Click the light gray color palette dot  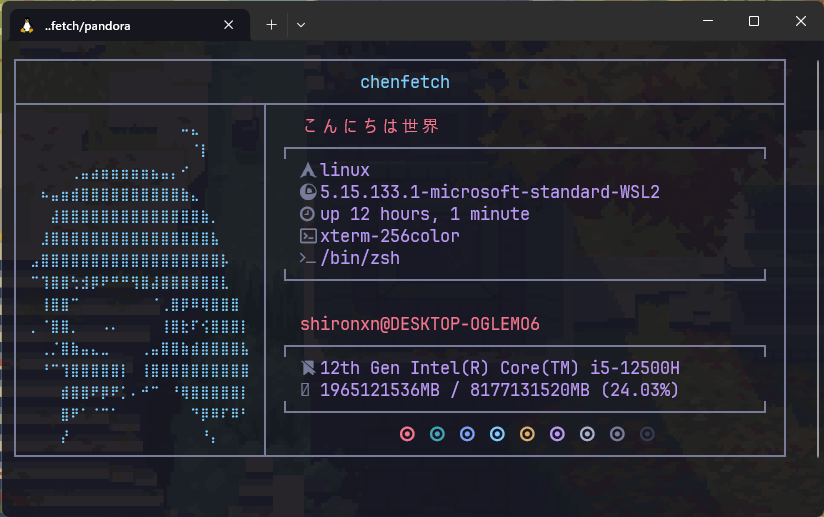pos(587,434)
